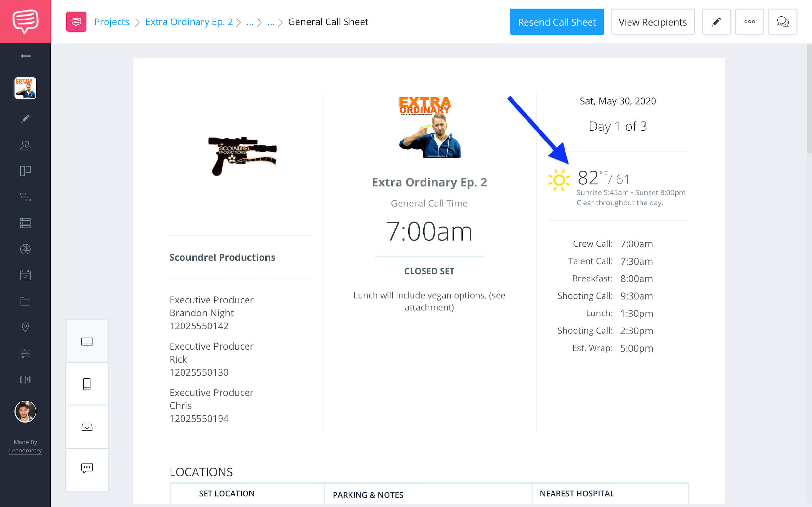Screen dimensions: 812x507
Task: Click the Day 1 of 3 text
Action: click(618, 126)
